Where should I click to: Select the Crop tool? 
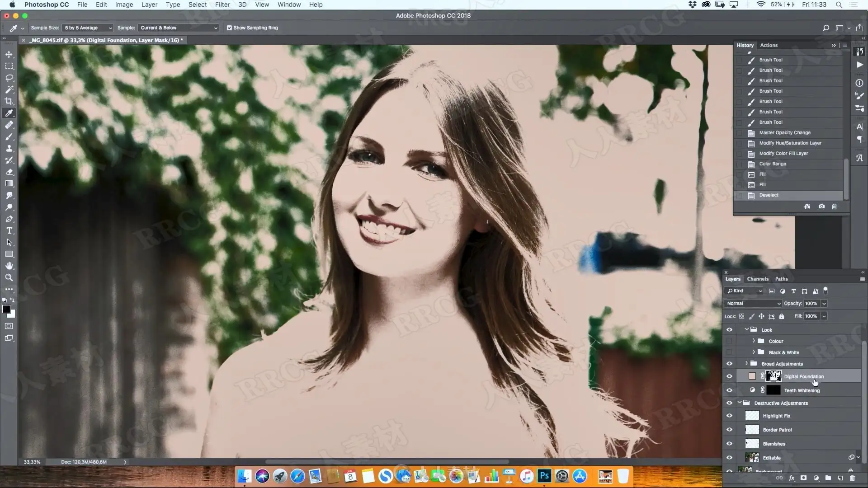click(x=9, y=101)
